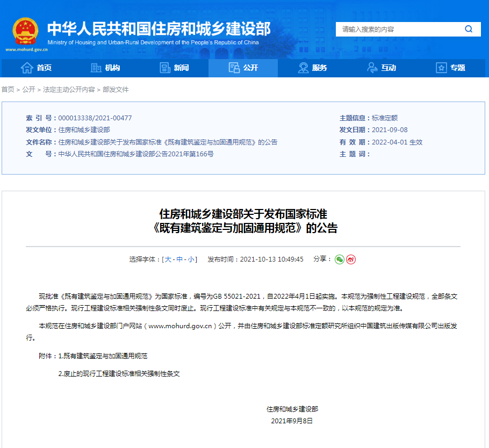Click the 法定主动公开内容 breadcrumb link
This screenshot has width=489, height=448.
click(69, 90)
